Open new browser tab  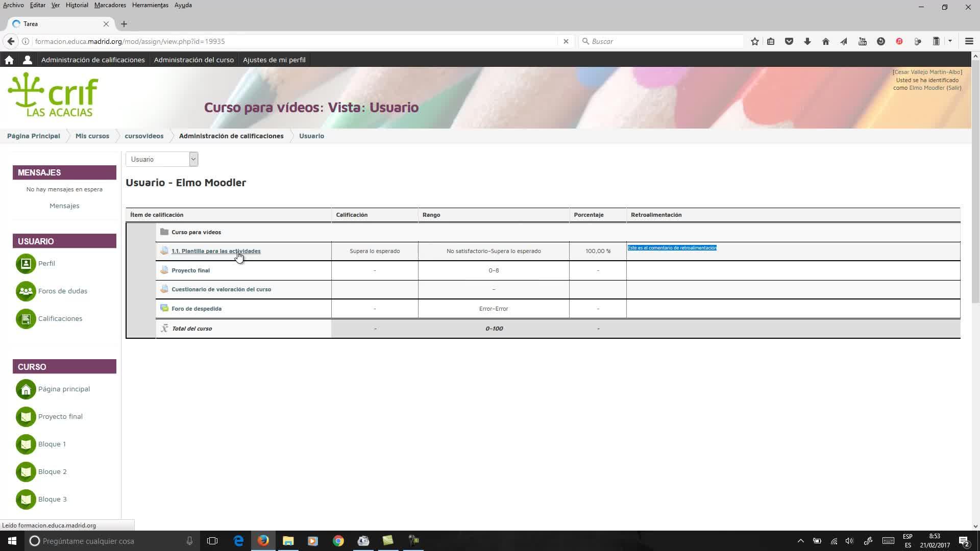click(124, 24)
